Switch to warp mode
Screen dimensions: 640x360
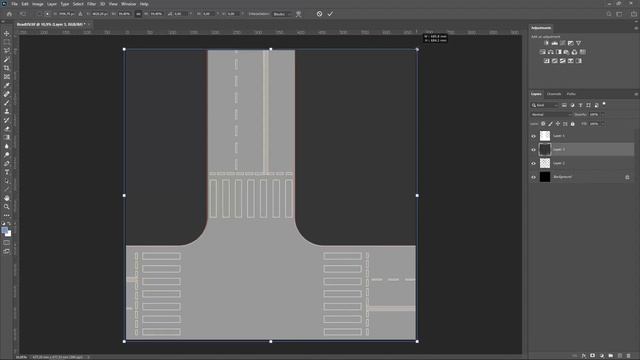(299, 14)
